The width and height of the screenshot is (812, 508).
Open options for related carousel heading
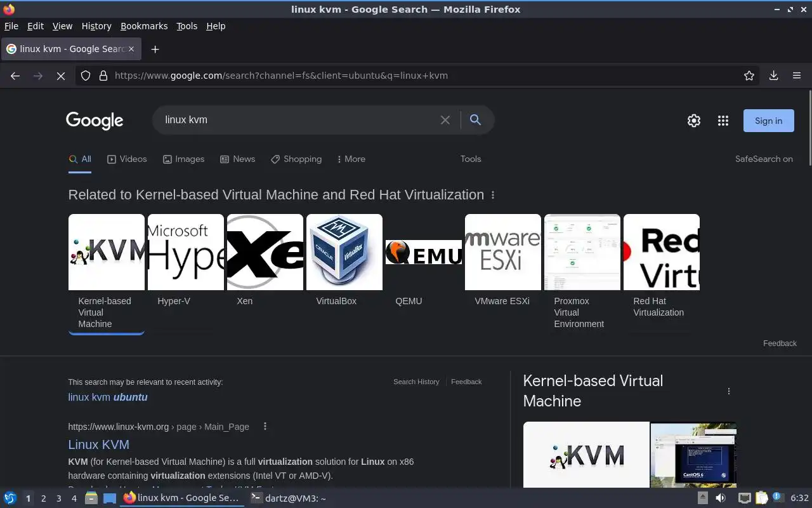click(x=493, y=195)
